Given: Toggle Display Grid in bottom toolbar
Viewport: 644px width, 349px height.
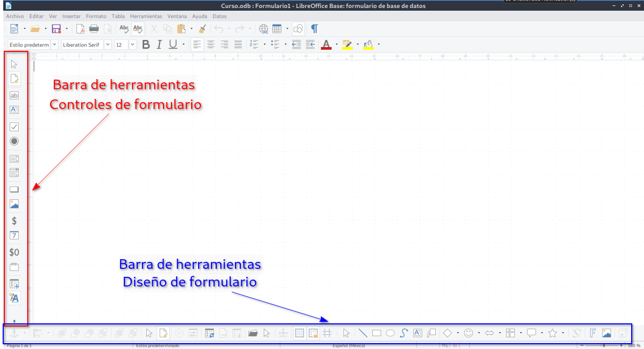Looking at the screenshot, I should [x=300, y=333].
